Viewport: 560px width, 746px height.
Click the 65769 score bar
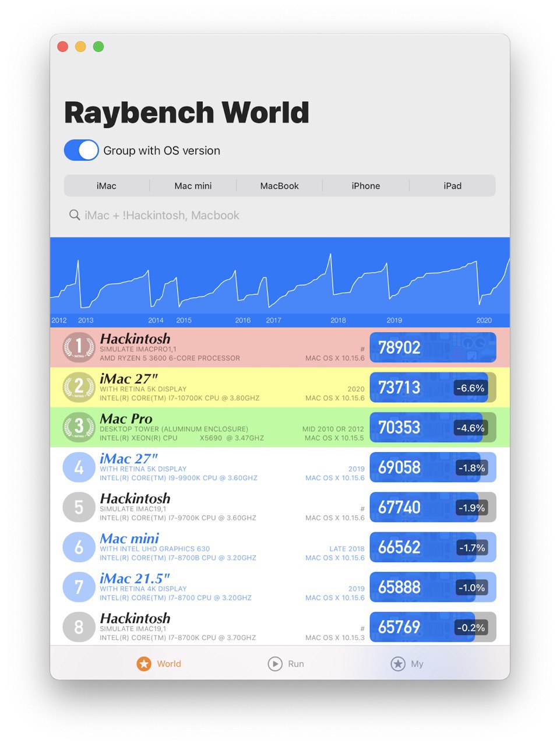pyautogui.click(x=433, y=627)
